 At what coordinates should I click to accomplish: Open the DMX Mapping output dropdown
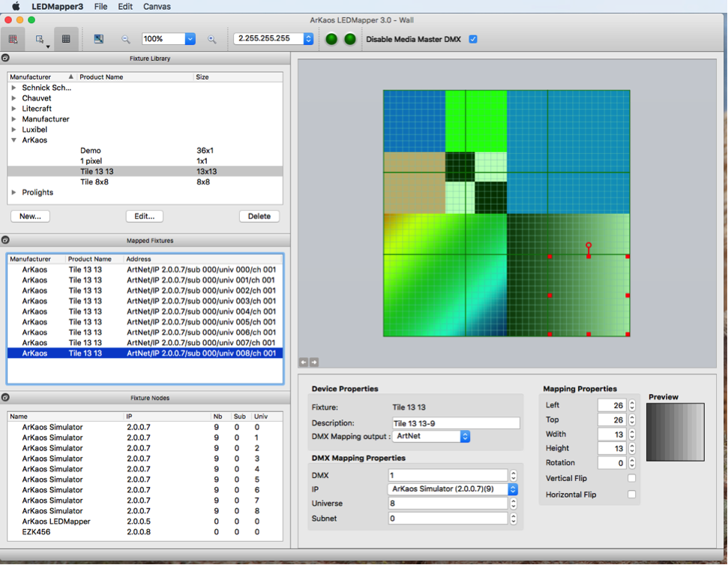point(465,436)
